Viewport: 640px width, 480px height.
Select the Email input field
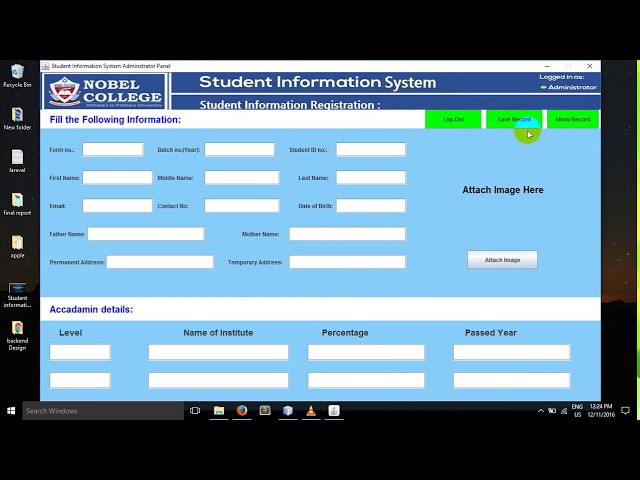click(118, 206)
